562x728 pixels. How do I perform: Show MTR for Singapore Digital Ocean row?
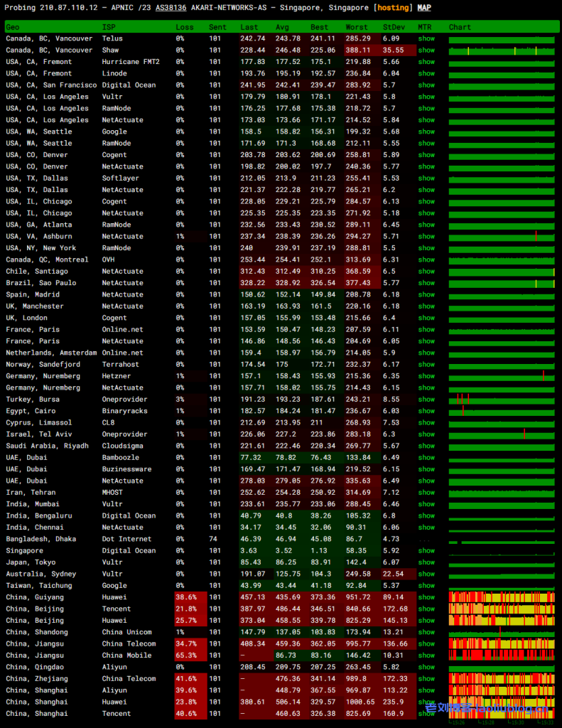426,551
